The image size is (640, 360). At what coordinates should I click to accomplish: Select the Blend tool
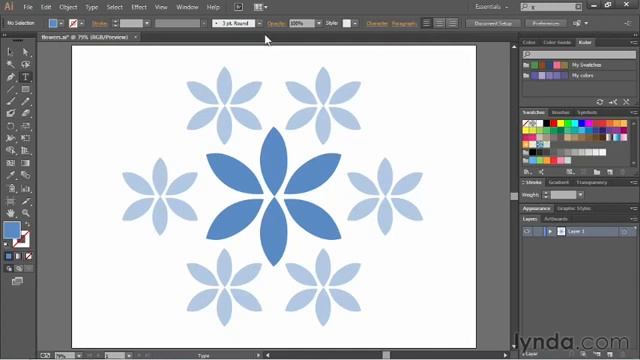click(25, 176)
